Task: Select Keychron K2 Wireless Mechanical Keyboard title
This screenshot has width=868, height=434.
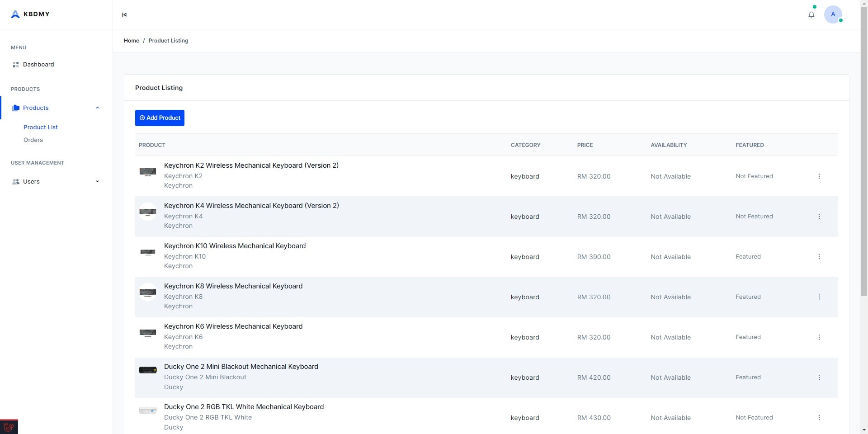Action: pyautogui.click(x=251, y=165)
